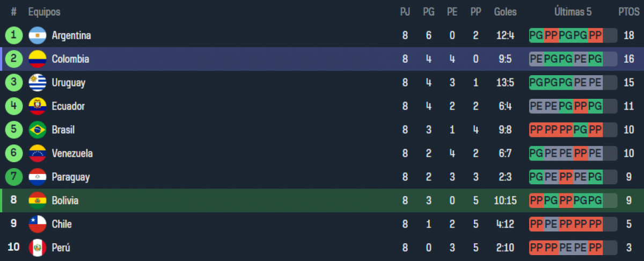The image size is (644, 261).
Task: Open the Colombia team name link
Action: click(70, 59)
